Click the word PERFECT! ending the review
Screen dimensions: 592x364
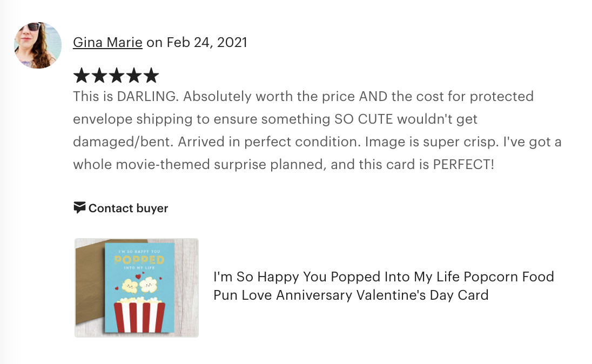tap(463, 164)
